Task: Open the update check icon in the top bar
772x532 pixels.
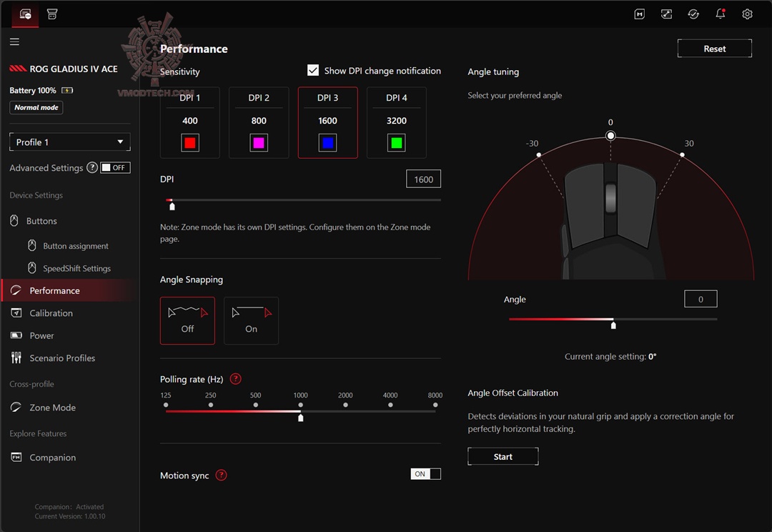Action: 693,14
